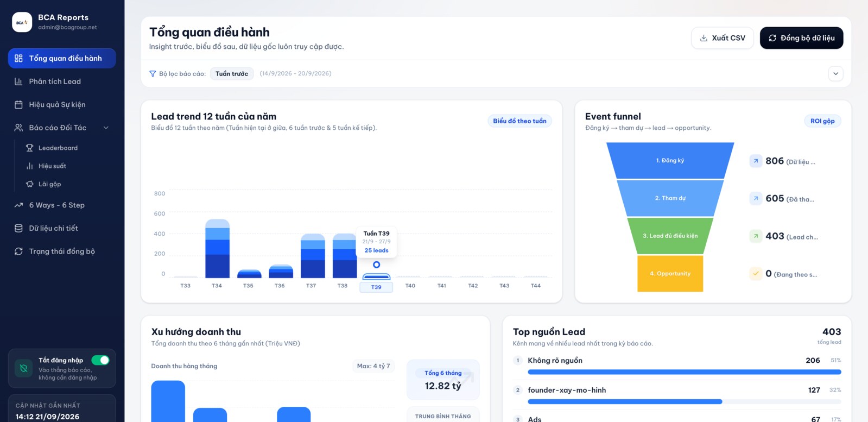Open the Tuần trước filter dropdown
The image size is (868, 422).
[x=232, y=74]
